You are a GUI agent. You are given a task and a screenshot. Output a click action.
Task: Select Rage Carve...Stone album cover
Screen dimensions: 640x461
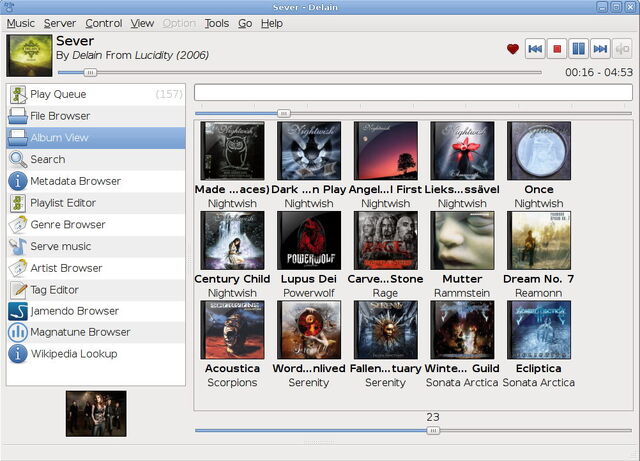point(386,241)
